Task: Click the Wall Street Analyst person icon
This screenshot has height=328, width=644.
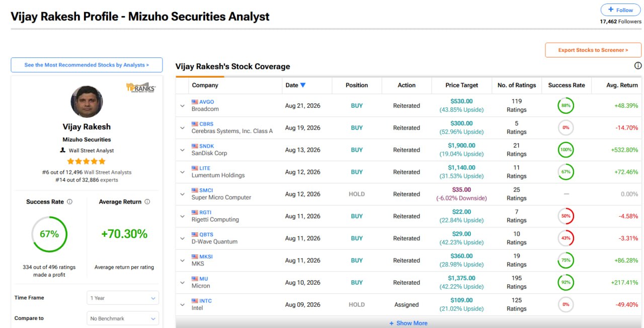Action: (62, 150)
